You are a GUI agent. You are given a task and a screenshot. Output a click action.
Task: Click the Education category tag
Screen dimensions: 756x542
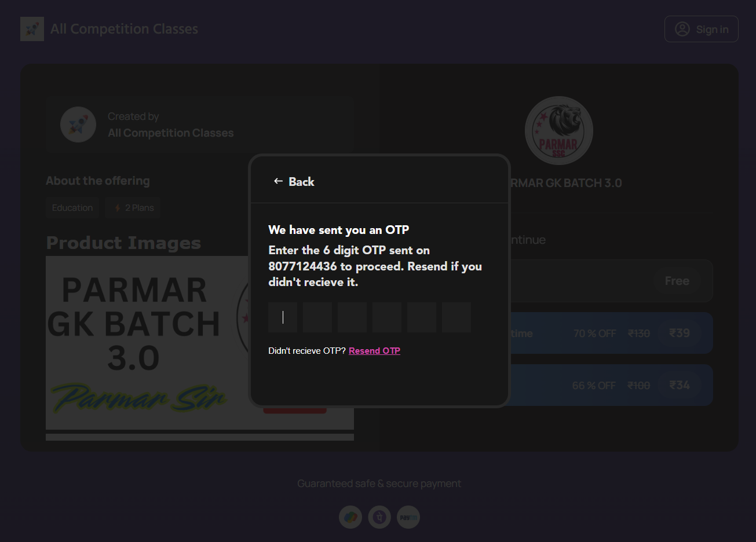72,207
